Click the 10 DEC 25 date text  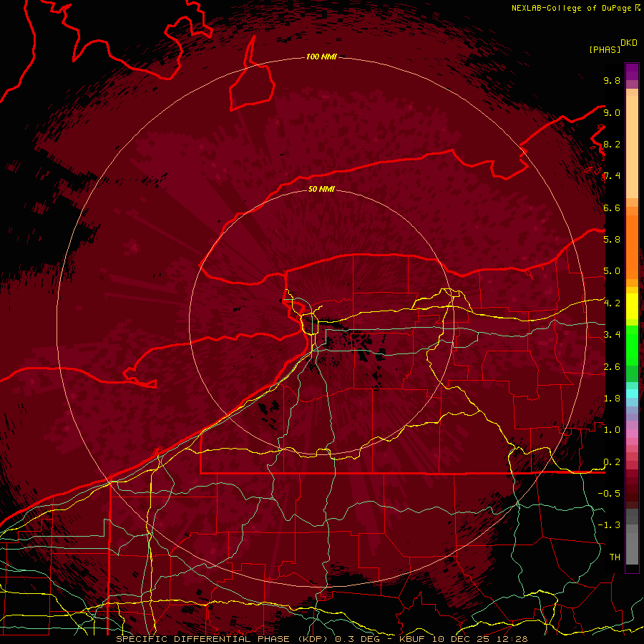pos(462,639)
